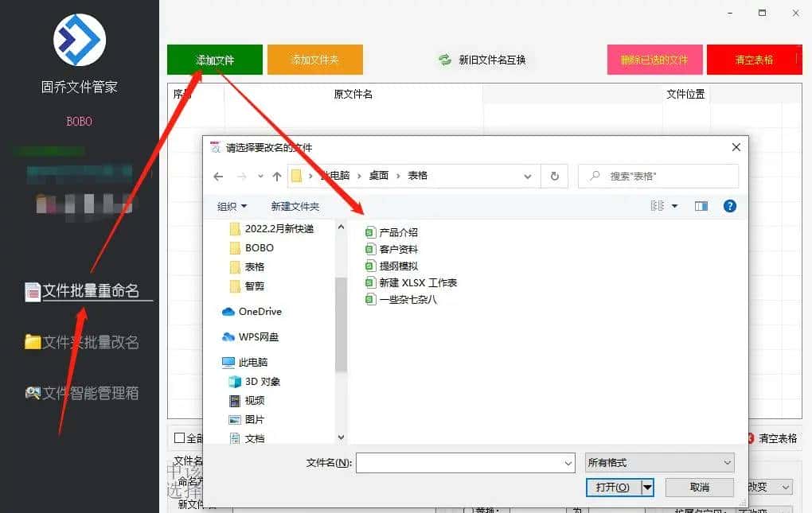Image resolution: width=812 pixels, height=513 pixels.
Task: Click the red X icon next to 清空表格
Action: click(x=751, y=437)
